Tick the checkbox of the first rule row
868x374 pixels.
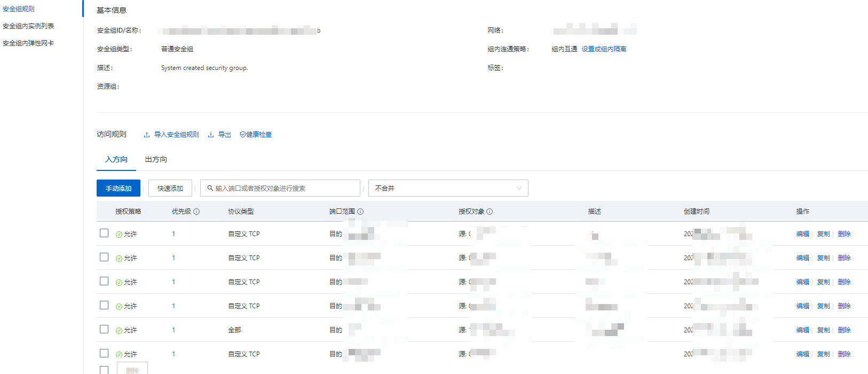click(x=104, y=233)
